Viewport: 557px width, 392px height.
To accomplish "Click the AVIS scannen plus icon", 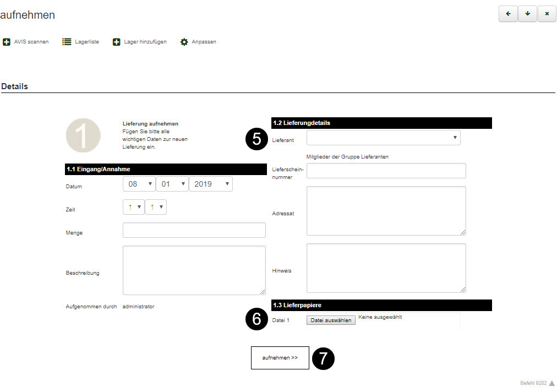I will coord(7,42).
